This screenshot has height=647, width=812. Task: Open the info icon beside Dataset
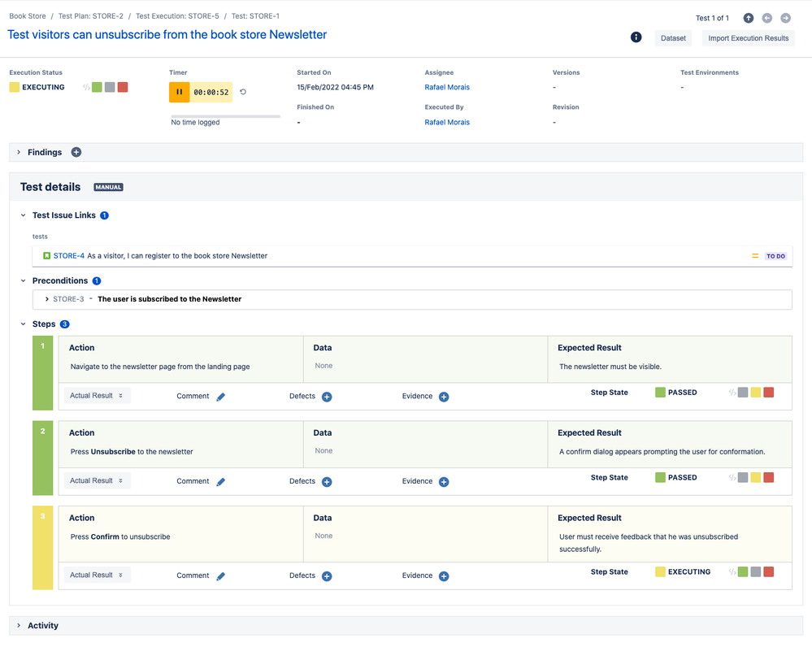pyautogui.click(x=636, y=37)
